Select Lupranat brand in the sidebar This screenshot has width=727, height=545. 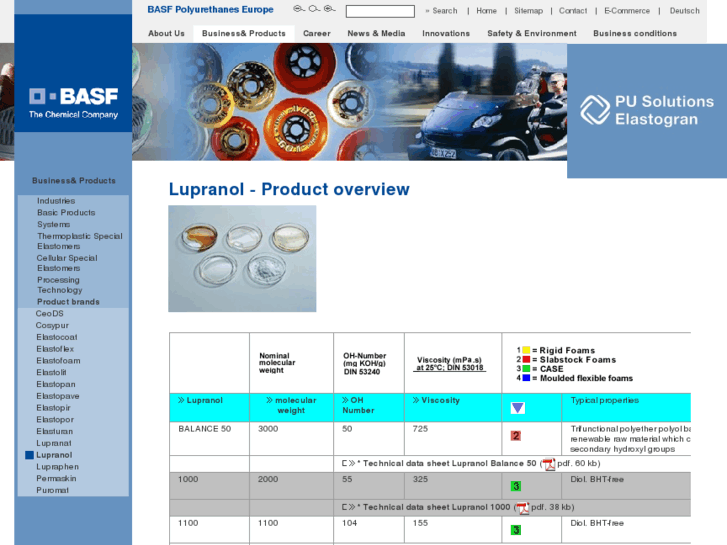click(x=54, y=443)
